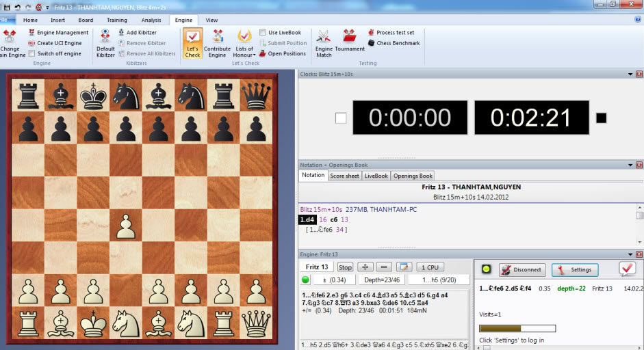Click Add Kibitzer
The height and width of the screenshot is (350, 644).
coord(137,32)
